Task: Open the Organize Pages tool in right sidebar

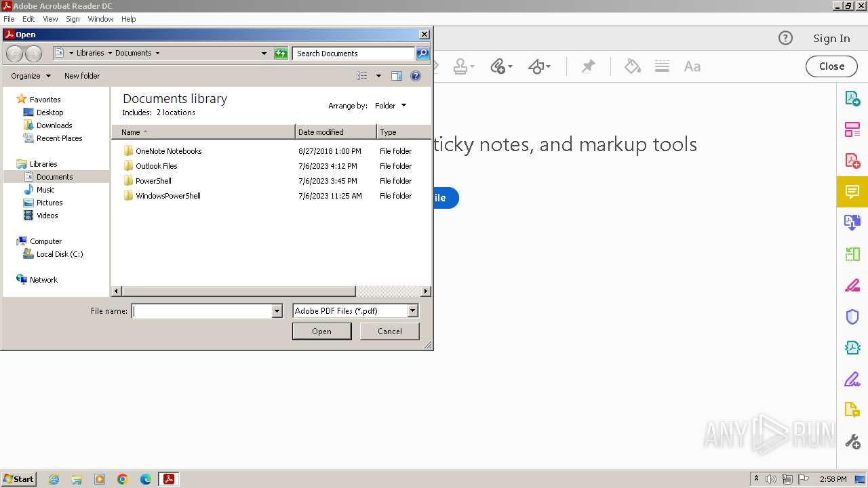Action: 852,129
